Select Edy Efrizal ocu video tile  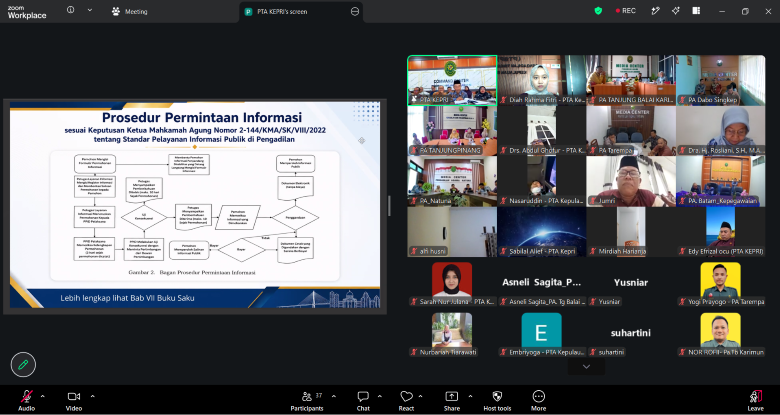pos(721,232)
